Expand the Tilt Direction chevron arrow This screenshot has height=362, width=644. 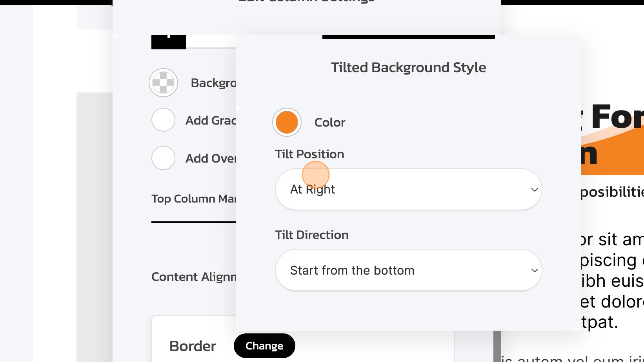coord(534,270)
